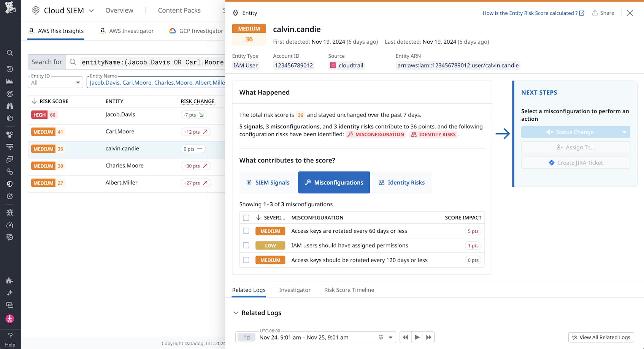Click the Share icon in the Entity panel

(x=595, y=13)
